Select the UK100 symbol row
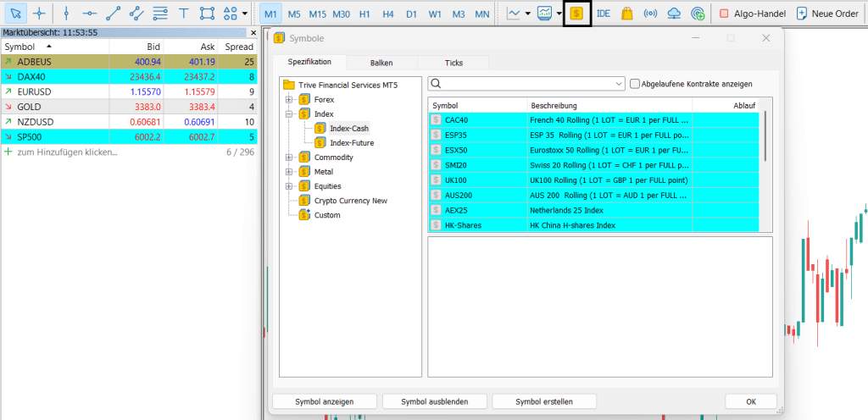The height and width of the screenshot is (420, 868). point(593,180)
